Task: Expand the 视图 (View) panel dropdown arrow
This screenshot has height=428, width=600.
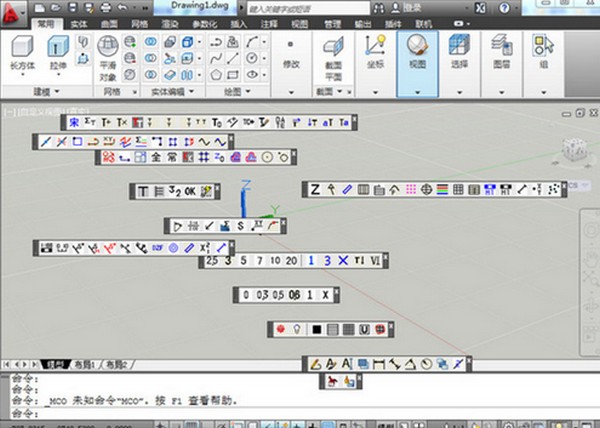Action: (417, 91)
